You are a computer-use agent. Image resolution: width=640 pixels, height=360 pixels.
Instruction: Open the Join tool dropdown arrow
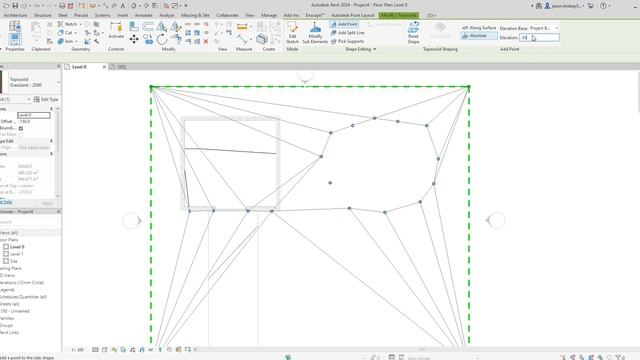(x=76, y=42)
